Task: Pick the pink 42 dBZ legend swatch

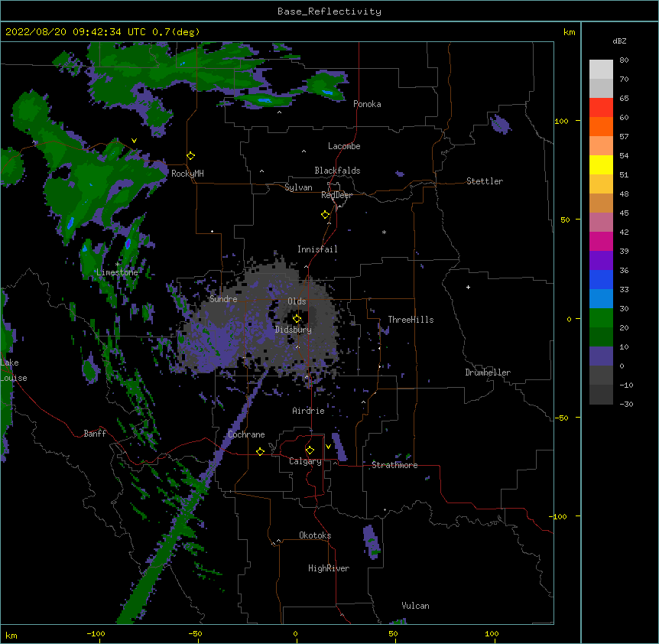Action: click(601, 222)
